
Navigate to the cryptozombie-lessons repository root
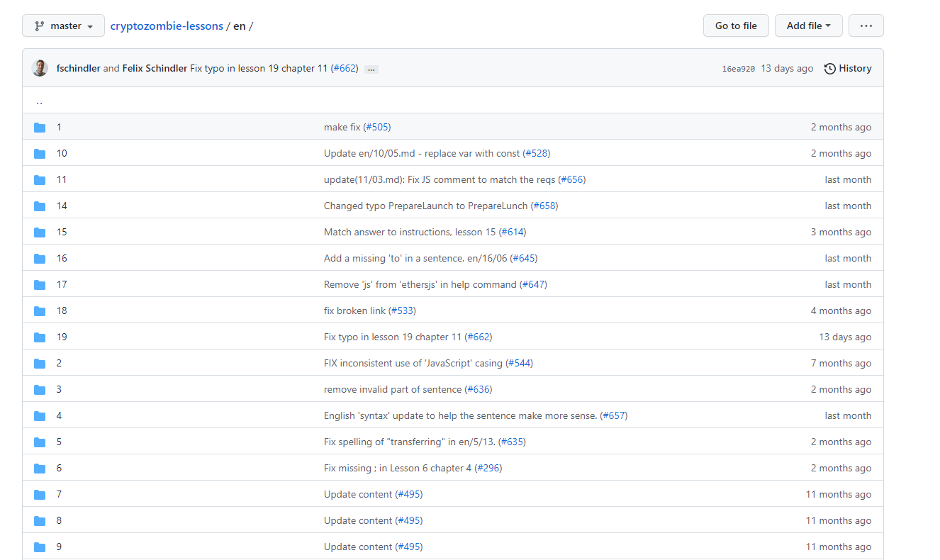(167, 26)
